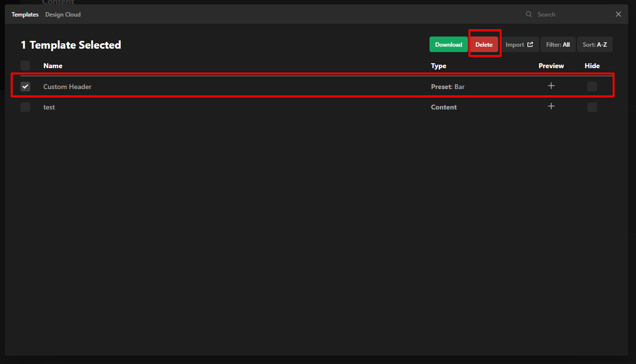The height and width of the screenshot is (364, 636).
Task: Click the search magnifier icon
Action: coord(529,15)
